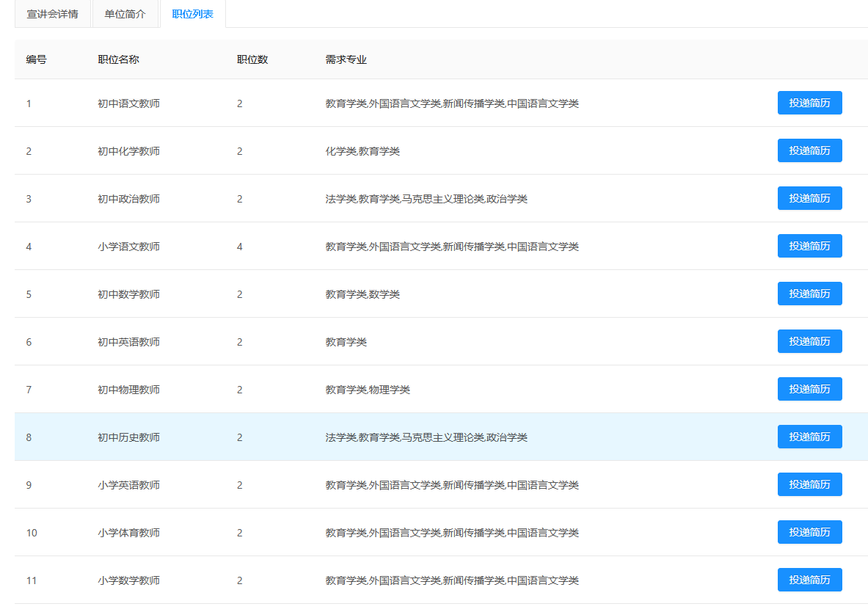The image size is (868, 612).
Task: Hit 投递简历 for 初中物理教师
Action: 809,390
